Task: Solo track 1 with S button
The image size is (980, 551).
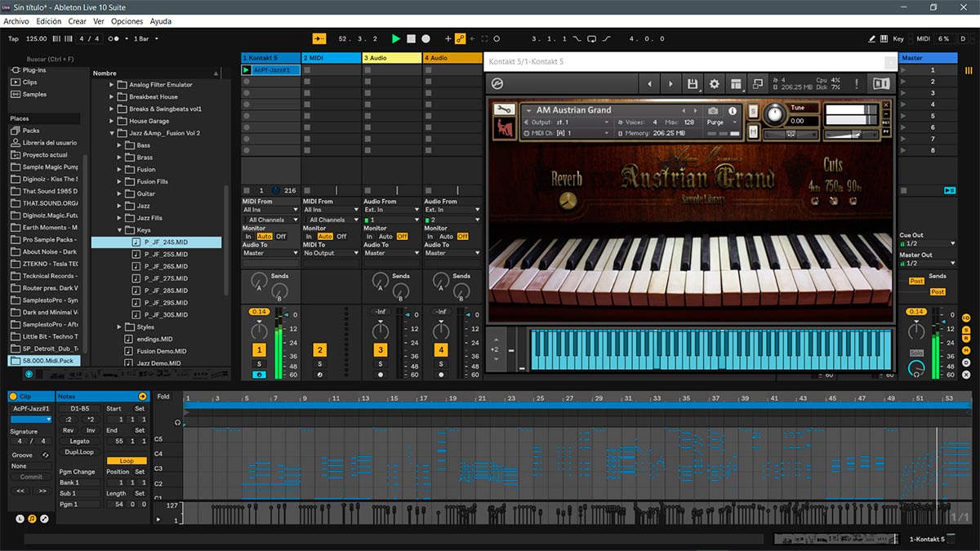Action: point(259,364)
